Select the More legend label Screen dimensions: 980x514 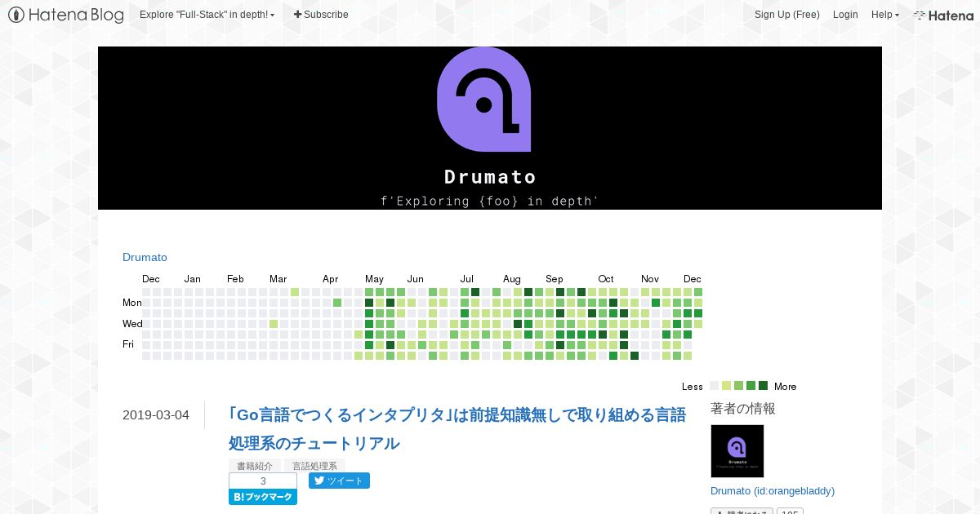786,387
